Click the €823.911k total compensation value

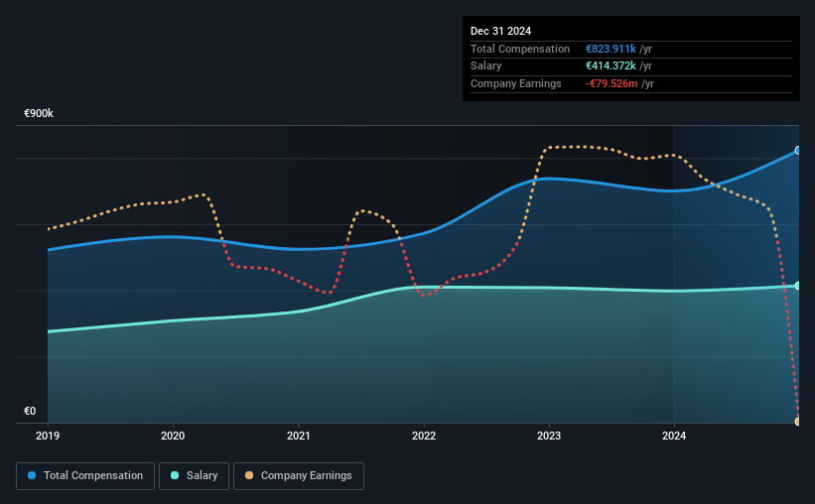point(611,49)
